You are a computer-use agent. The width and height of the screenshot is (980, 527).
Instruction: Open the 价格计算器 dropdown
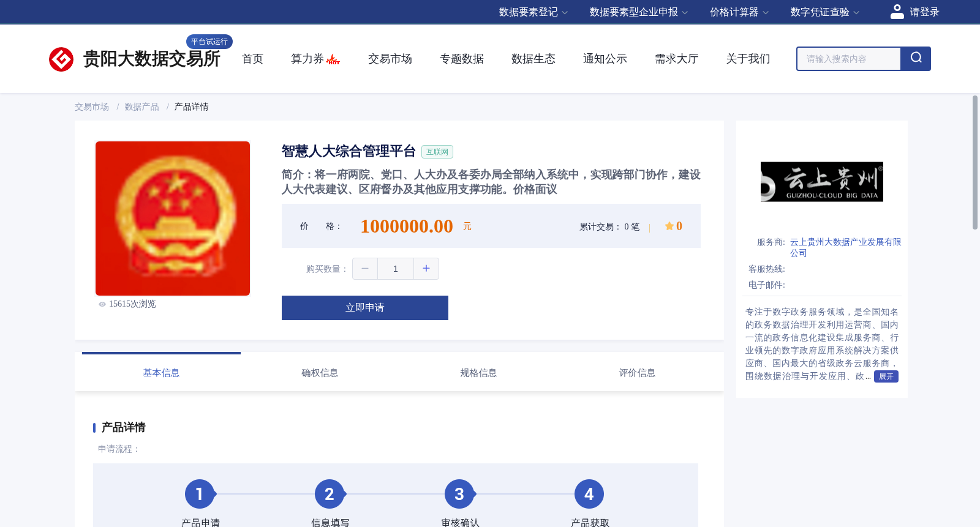739,12
